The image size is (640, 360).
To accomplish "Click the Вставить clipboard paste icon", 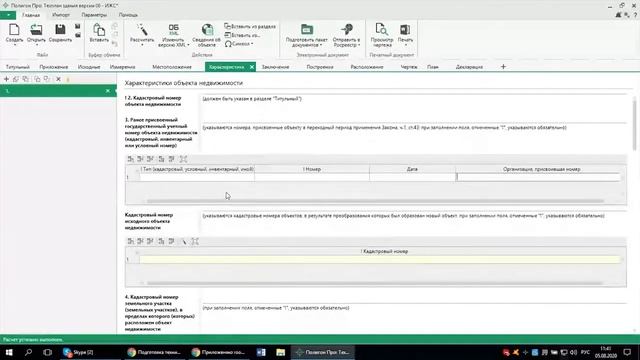I will (x=99, y=30).
